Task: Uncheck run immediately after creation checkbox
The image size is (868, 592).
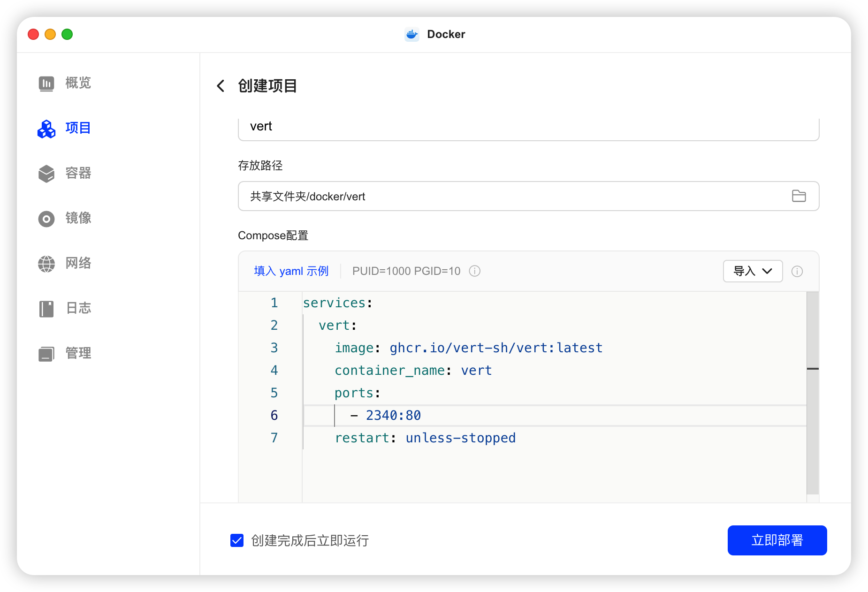Action: pos(237,540)
